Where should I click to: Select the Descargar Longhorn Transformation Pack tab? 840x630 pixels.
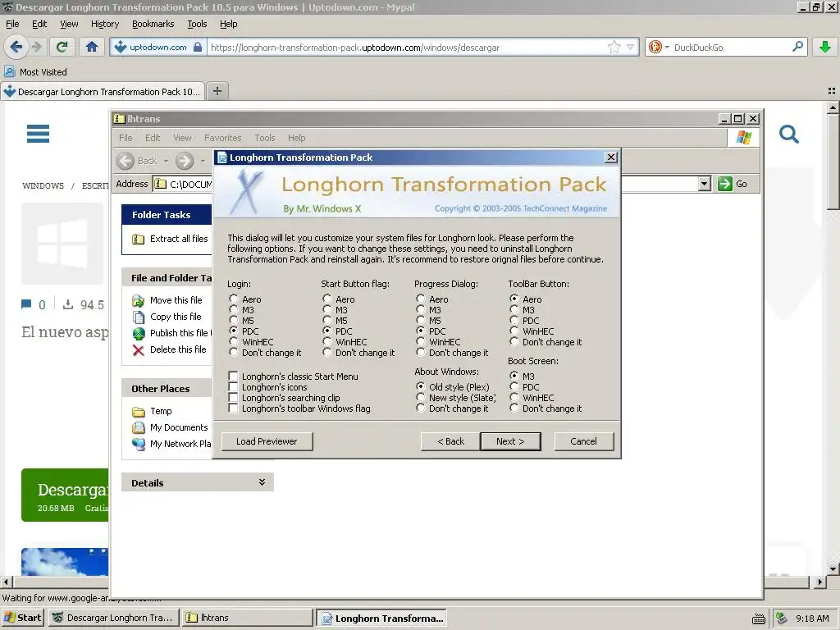103,92
